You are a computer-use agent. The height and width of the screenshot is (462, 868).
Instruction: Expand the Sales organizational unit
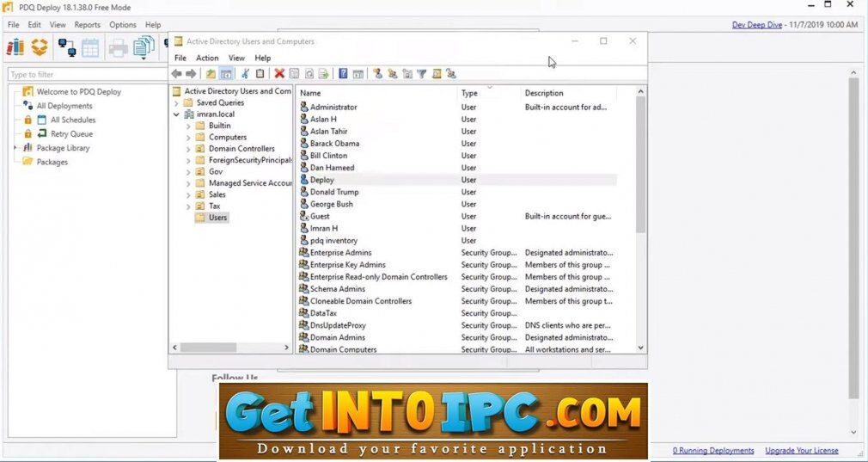[x=188, y=195]
